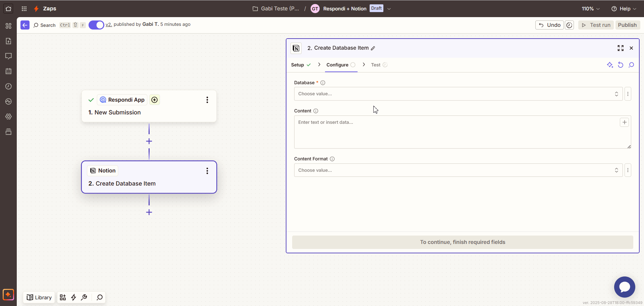Click into the Content text area
Image resolution: width=644 pixels, height=306 pixels.
[x=463, y=132]
